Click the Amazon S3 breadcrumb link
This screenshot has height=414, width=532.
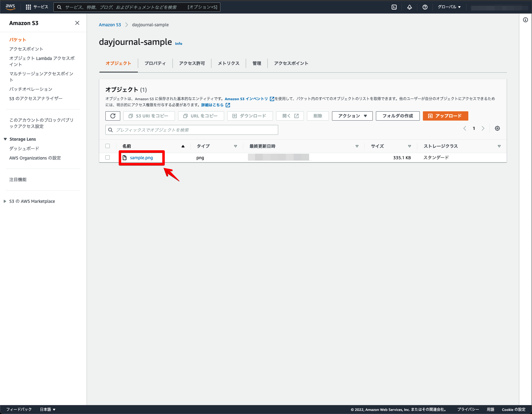(110, 25)
